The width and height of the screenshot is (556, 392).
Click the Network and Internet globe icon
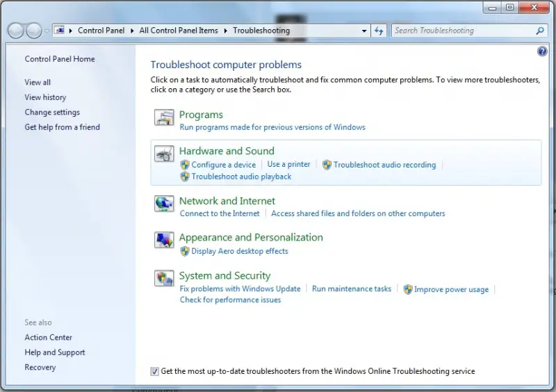click(x=164, y=204)
